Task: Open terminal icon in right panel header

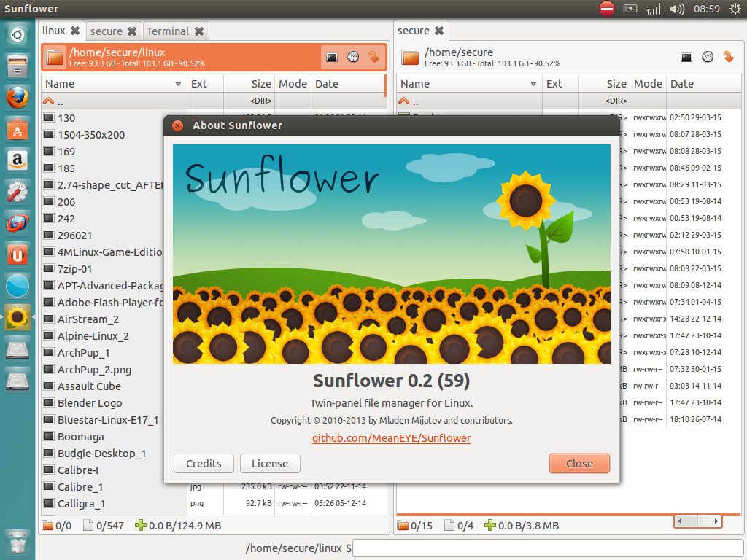Action: coord(686,57)
